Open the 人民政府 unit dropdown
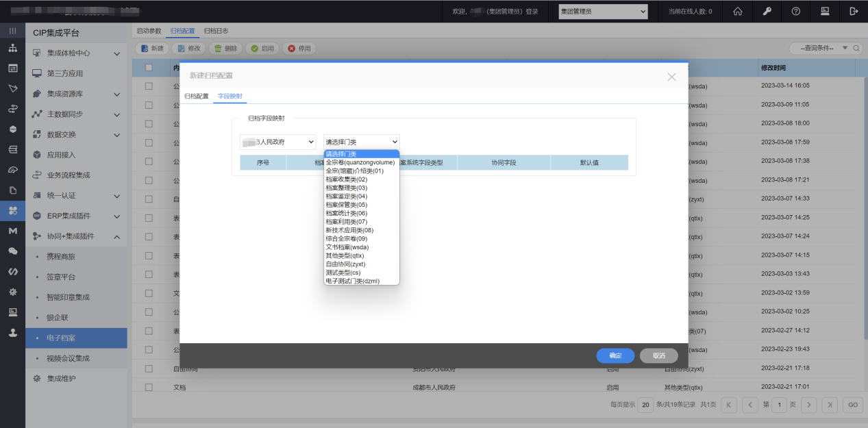 (x=277, y=142)
